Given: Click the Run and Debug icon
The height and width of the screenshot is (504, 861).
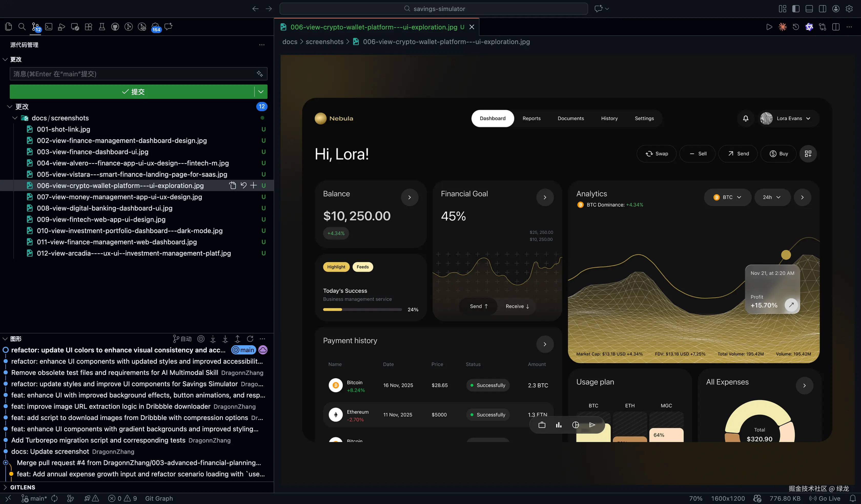Looking at the screenshot, I should coord(61,27).
